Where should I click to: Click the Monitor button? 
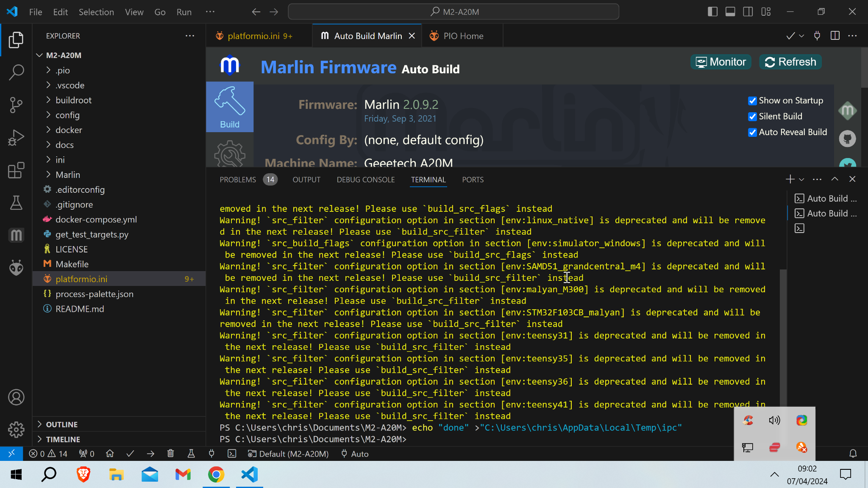pos(721,62)
